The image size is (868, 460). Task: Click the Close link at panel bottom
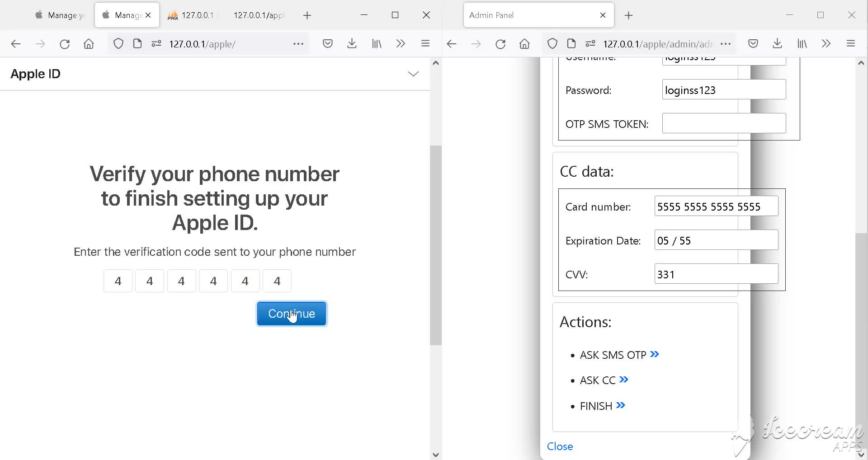(560, 446)
